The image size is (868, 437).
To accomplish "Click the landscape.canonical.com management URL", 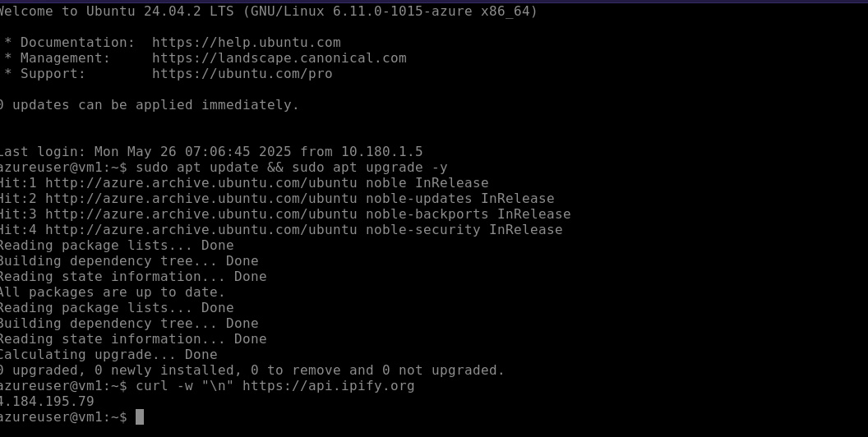I will [x=279, y=57].
